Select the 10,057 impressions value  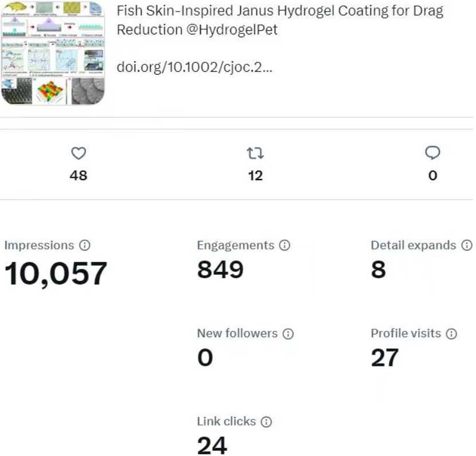point(56,273)
